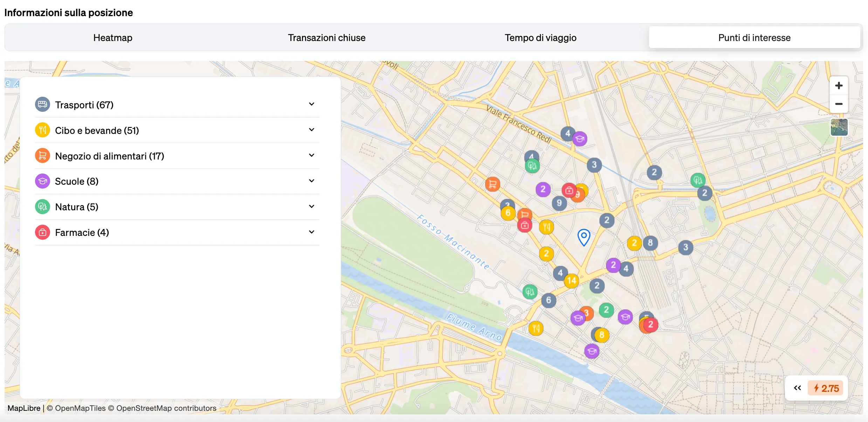Screen dimensions: 868x422
Task: Click the Negozio di alimentari (17) label
Action: coord(110,156)
